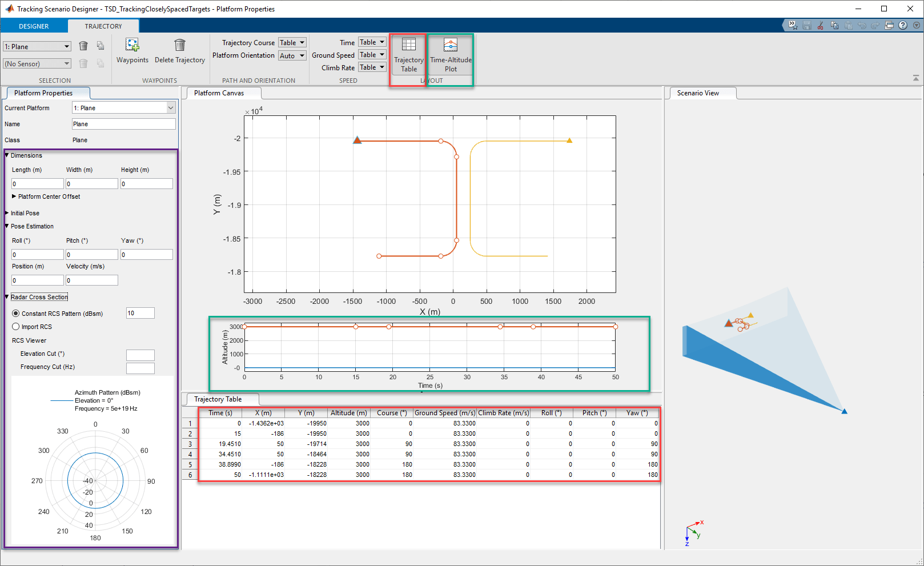Collapse the Pose Estimation section
This screenshot has height=566, width=924.
coord(7,226)
